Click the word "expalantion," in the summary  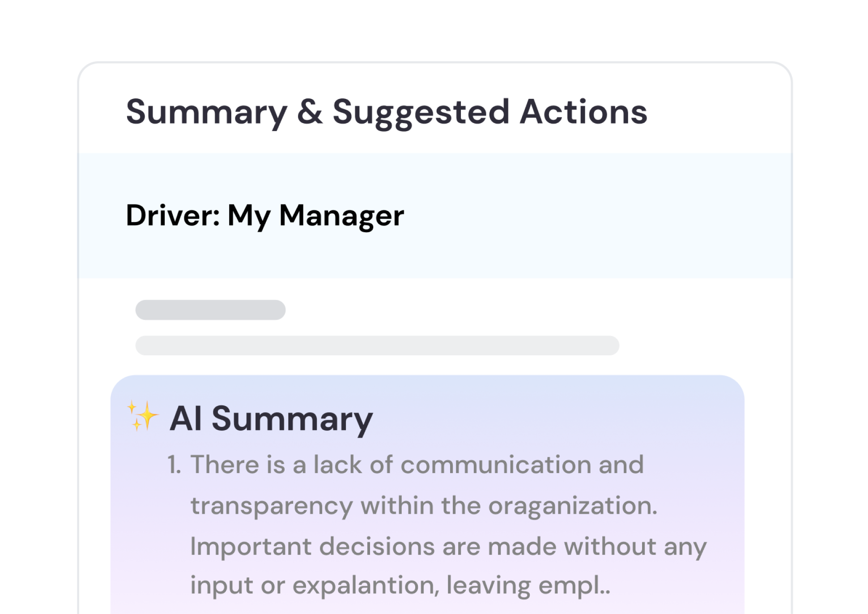[366, 585]
